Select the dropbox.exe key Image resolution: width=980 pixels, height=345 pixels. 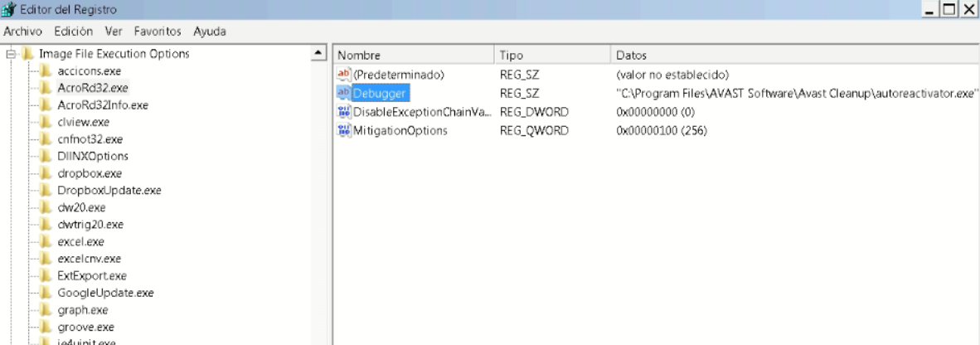[x=90, y=173]
